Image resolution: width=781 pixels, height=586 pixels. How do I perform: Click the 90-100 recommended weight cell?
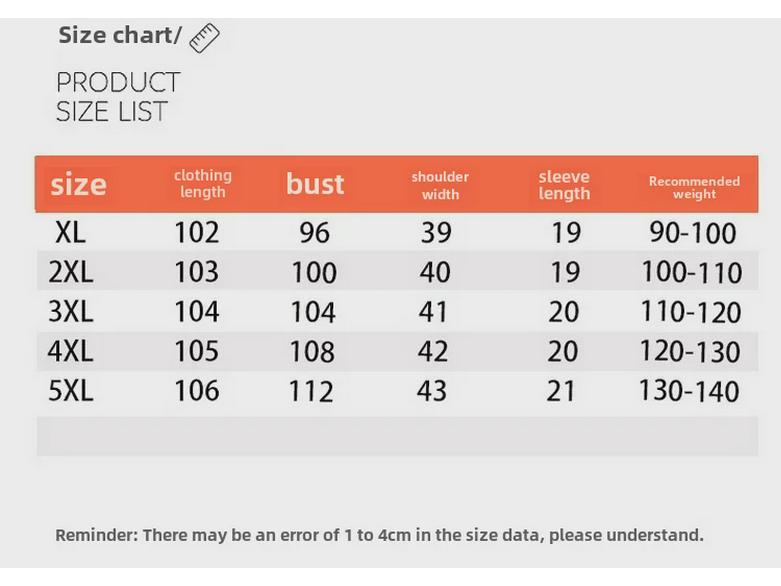692,233
